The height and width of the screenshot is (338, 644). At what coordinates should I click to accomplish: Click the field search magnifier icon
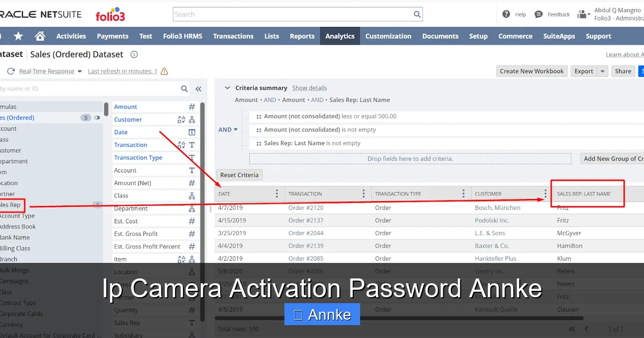[x=185, y=89]
